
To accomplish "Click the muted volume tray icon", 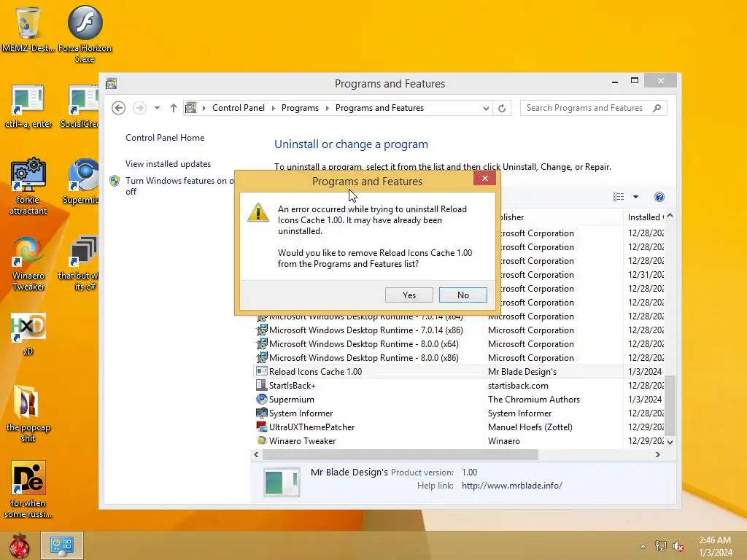I will [678, 546].
